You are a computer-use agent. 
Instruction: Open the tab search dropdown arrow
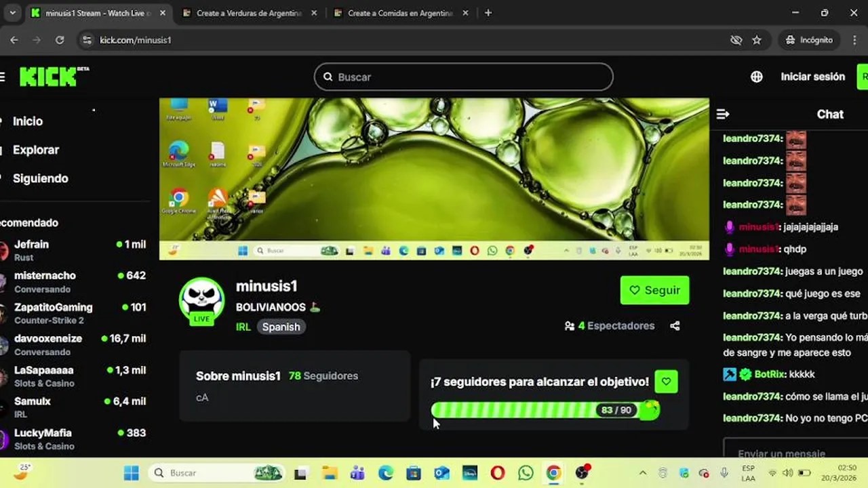(x=12, y=13)
